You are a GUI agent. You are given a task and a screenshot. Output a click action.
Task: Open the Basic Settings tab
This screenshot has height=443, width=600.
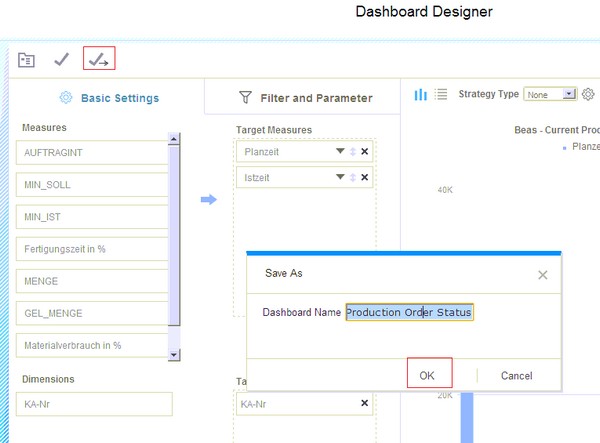point(108,98)
